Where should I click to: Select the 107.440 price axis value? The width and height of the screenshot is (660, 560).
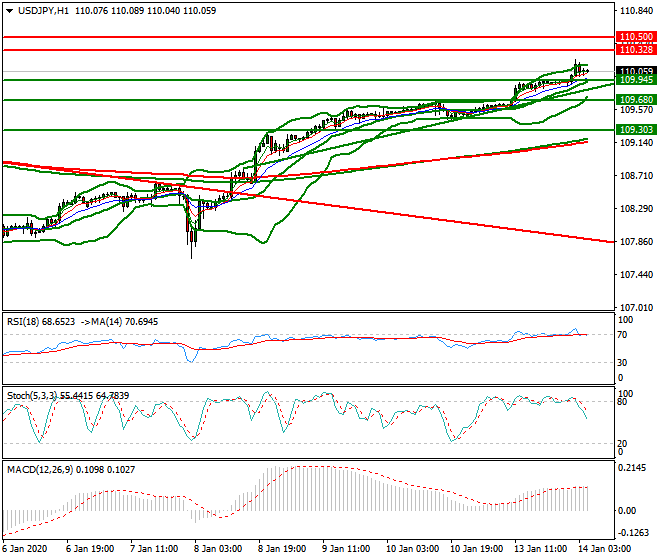click(x=636, y=275)
